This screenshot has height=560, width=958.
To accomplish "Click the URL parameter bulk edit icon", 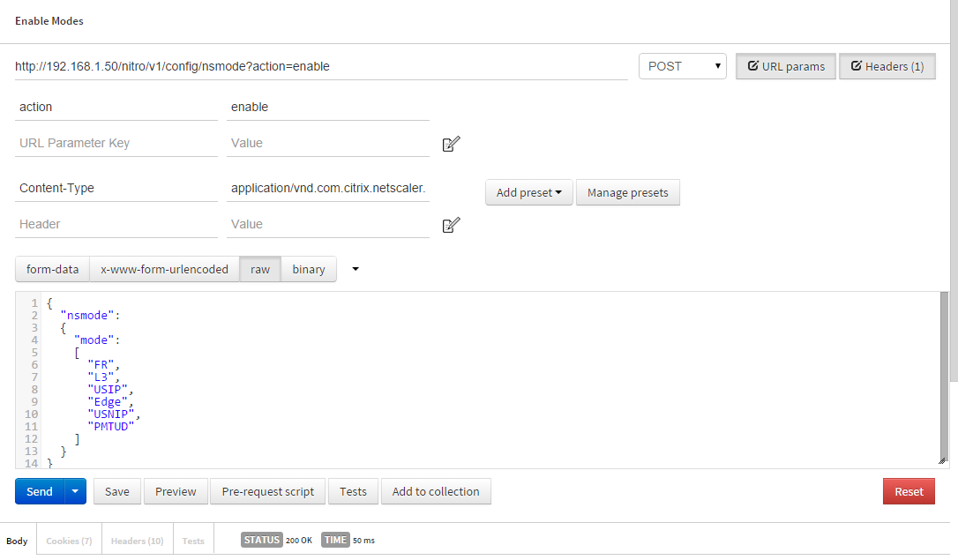I will pos(451,144).
